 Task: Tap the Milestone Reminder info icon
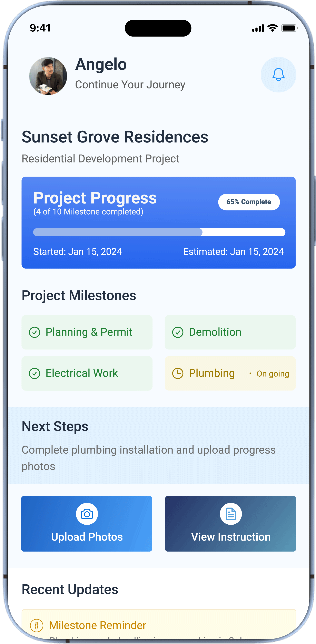coord(37,625)
